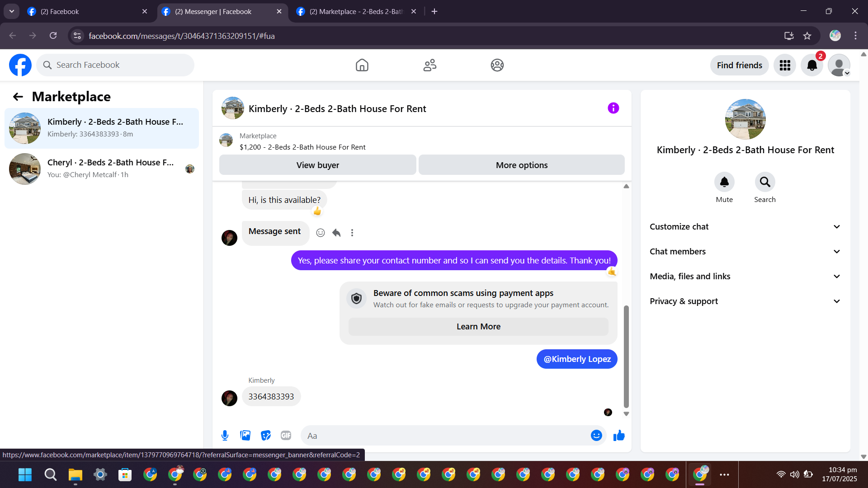Open Cheryl's conversation in the list
The width and height of the screenshot is (868, 488).
coord(102,169)
